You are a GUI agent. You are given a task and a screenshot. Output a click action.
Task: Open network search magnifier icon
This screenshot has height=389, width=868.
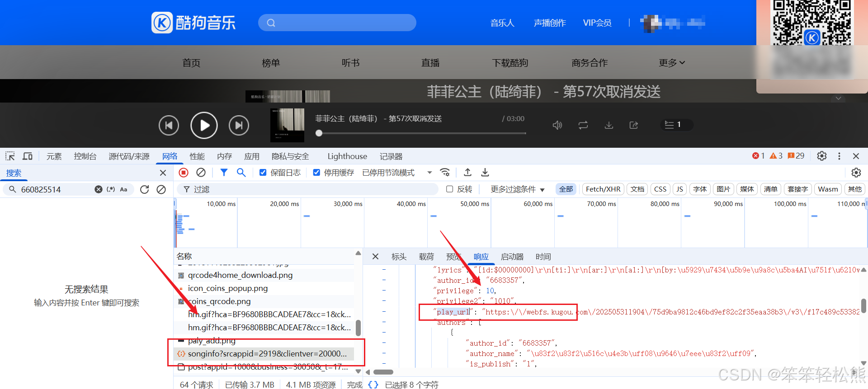[241, 172]
